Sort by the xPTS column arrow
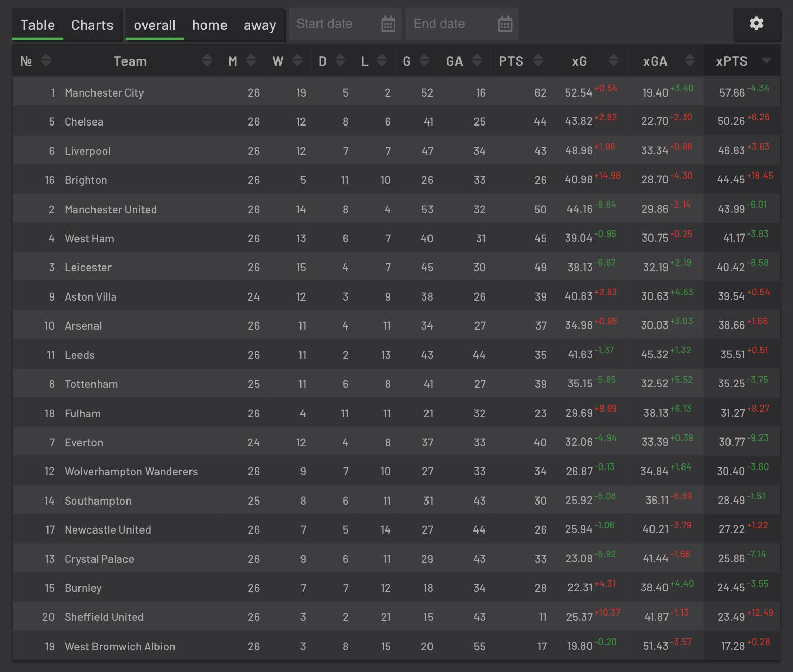 coord(766,61)
